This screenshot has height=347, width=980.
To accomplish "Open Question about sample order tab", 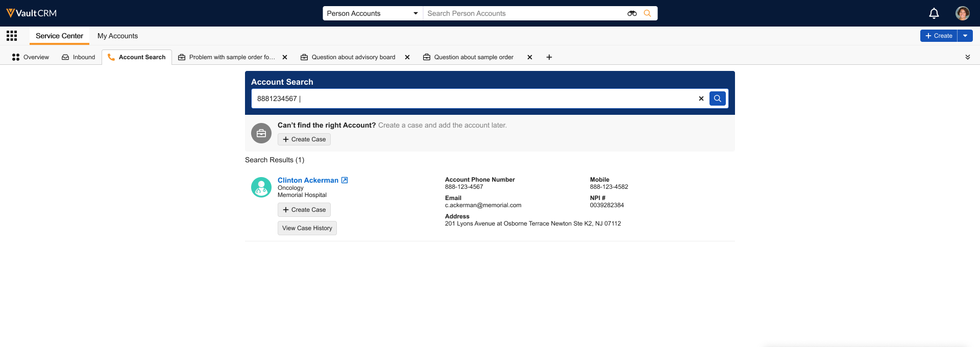I will [469, 57].
